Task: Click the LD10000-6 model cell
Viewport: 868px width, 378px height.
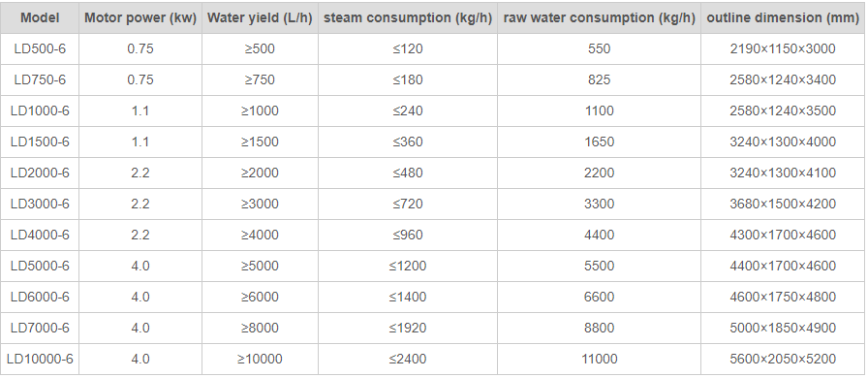Action: tap(40, 360)
